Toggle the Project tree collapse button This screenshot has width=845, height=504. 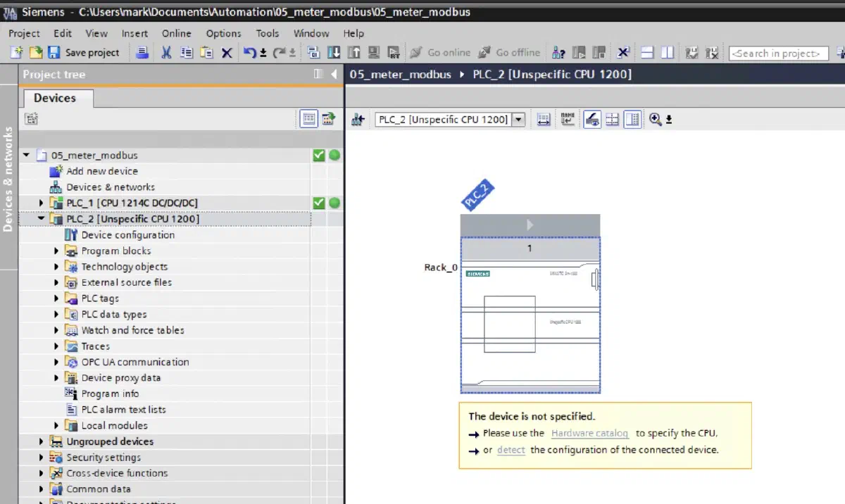pyautogui.click(x=334, y=74)
